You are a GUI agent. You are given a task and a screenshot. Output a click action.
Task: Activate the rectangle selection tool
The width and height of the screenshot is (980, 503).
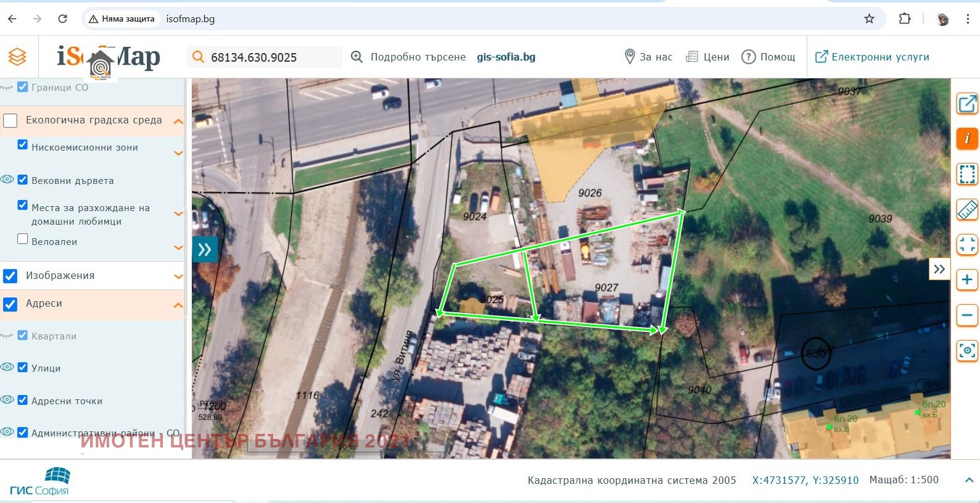click(966, 174)
